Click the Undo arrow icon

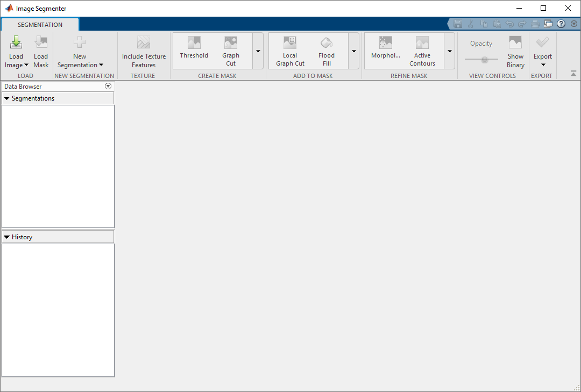[509, 24]
